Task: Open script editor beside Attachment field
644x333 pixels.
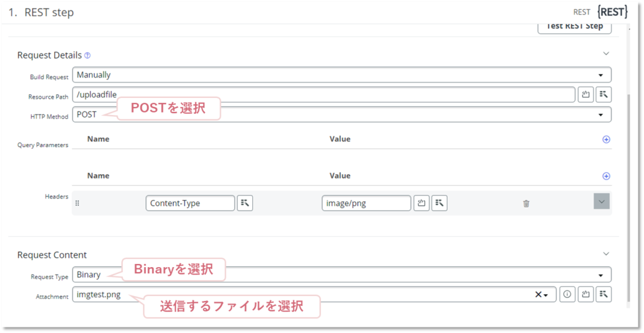Action: pos(586,295)
